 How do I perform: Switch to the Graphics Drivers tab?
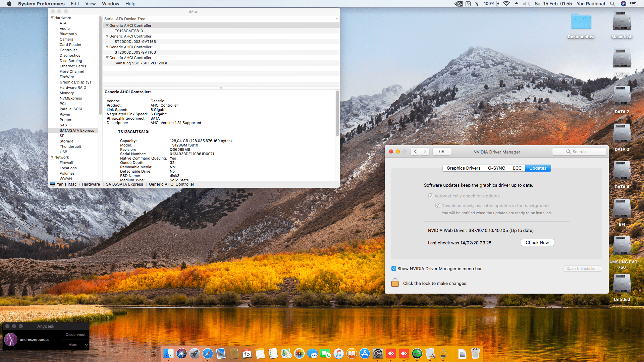463,168
